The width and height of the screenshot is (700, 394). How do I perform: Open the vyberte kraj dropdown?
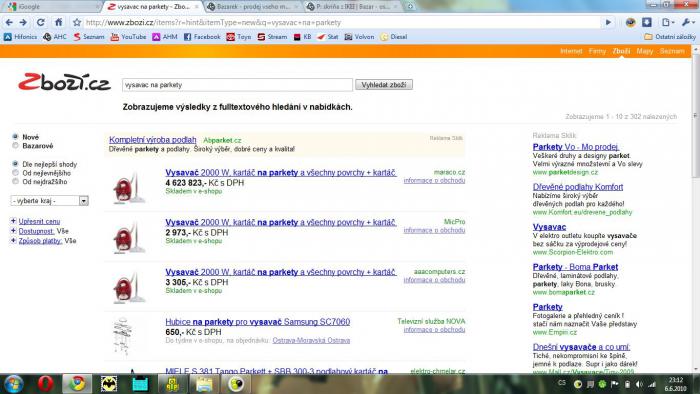(x=49, y=201)
